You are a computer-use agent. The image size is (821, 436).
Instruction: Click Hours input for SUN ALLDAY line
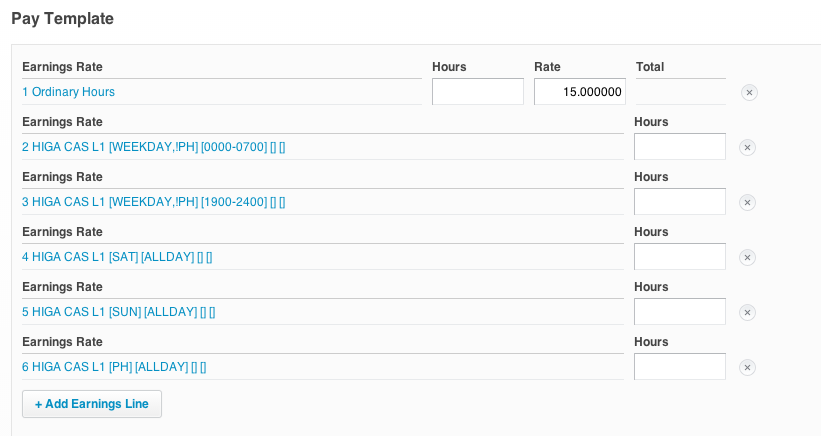pyautogui.click(x=680, y=312)
